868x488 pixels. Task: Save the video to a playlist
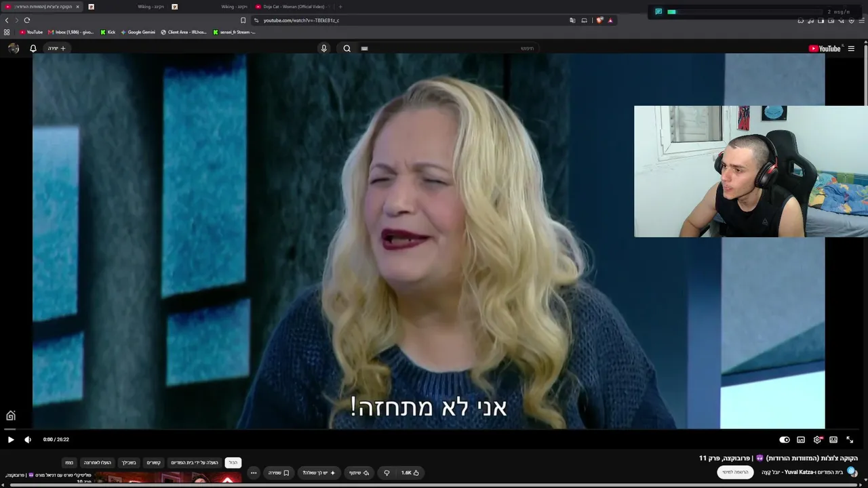click(x=279, y=472)
